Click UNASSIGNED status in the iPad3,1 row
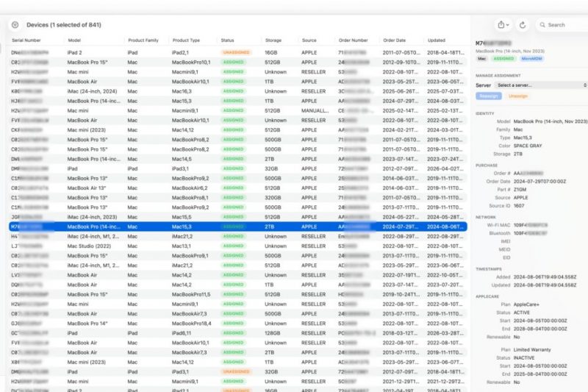The image size is (588, 392). [236, 371]
